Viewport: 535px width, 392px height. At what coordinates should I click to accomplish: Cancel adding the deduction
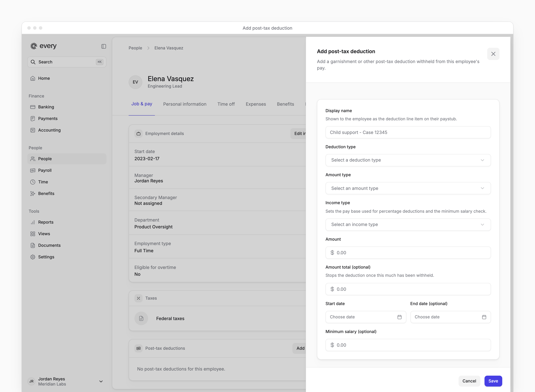click(469, 381)
